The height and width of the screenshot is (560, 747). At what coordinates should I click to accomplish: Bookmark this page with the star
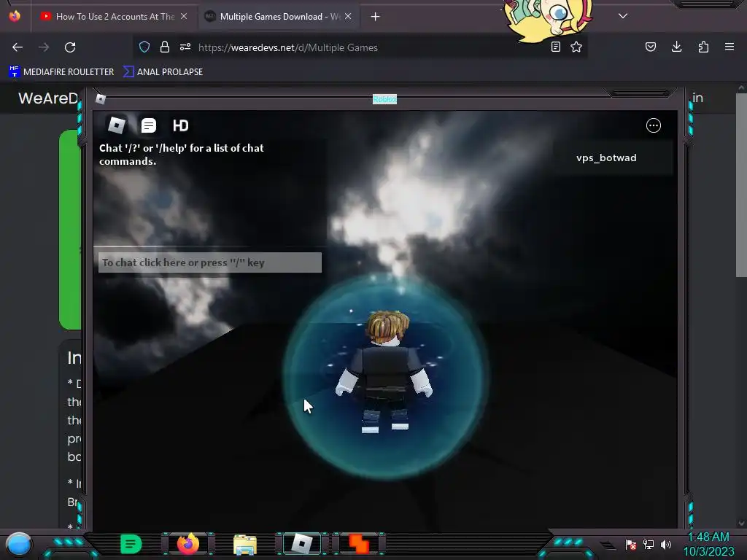click(x=576, y=47)
